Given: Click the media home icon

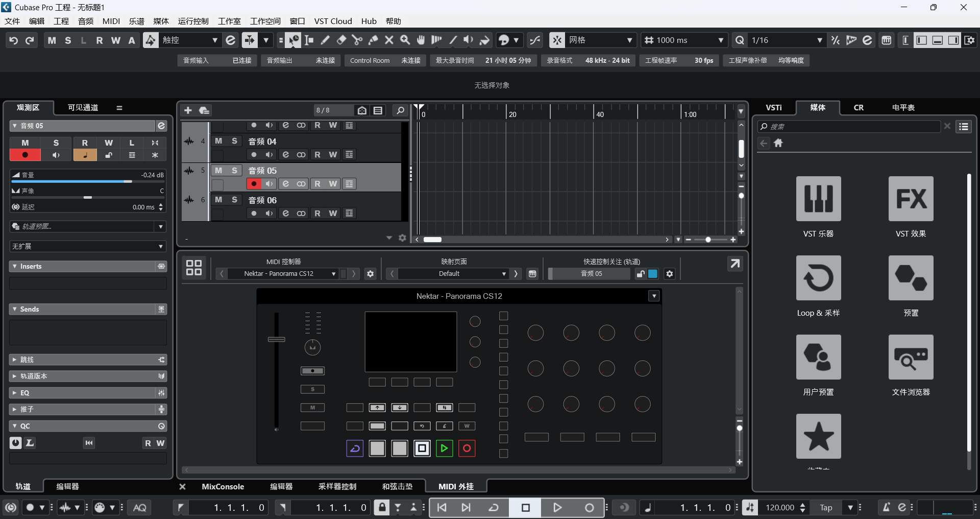Looking at the screenshot, I should pos(778,143).
